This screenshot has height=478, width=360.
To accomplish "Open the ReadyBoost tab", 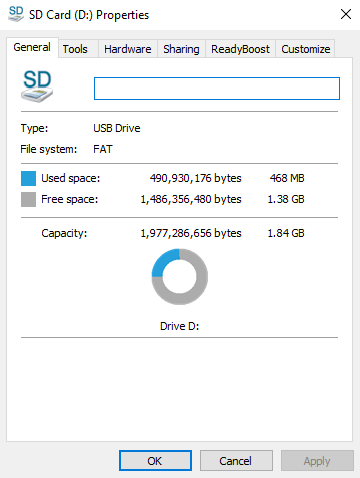I will click(240, 49).
